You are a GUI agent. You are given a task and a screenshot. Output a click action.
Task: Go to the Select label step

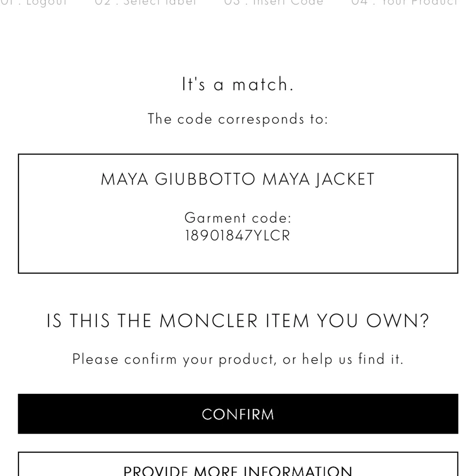[146, 3]
